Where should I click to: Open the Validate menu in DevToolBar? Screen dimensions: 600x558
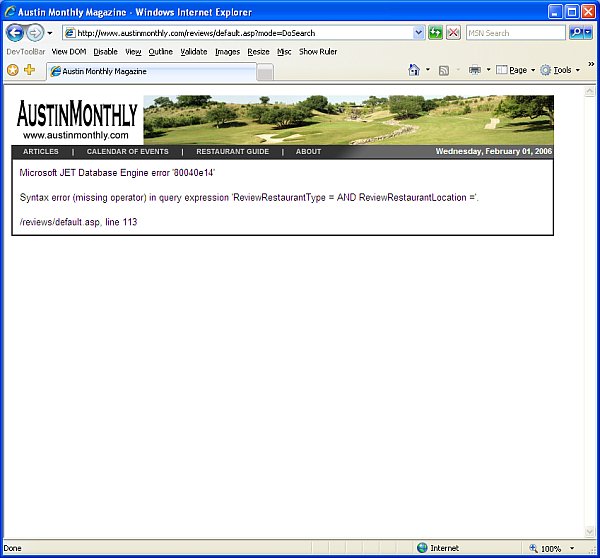click(194, 52)
